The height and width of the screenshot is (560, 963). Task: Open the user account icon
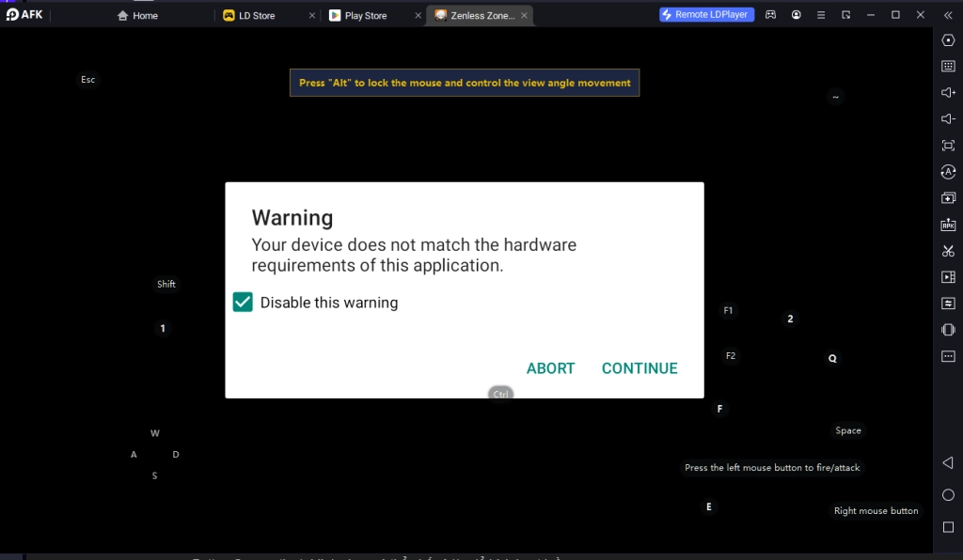(796, 15)
